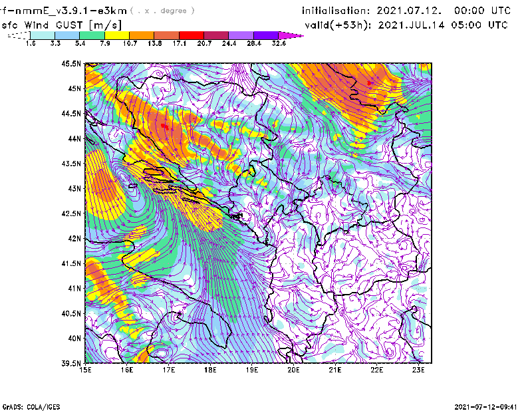Click the dashed white arrow below 1.6
Viewport: 532px width, 411px height.
click(x=19, y=35)
